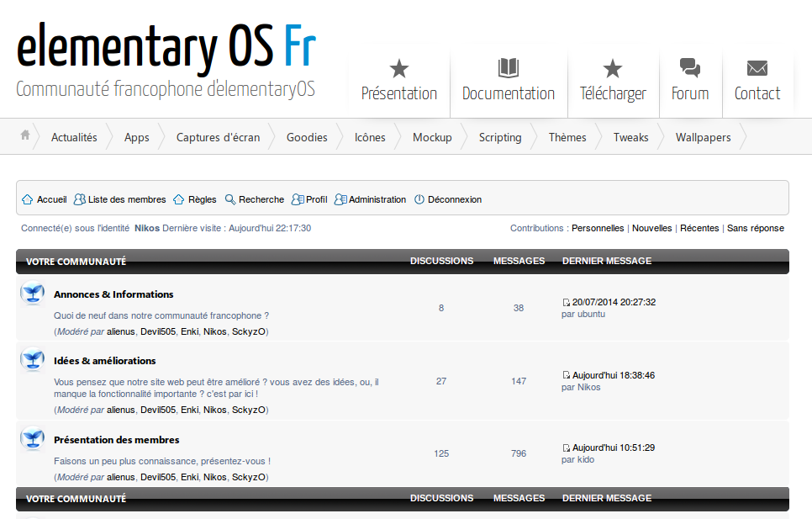The width and height of the screenshot is (812, 519).
Task: Open last message Aujourd'hui 18:38:46
Action: click(x=613, y=375)
